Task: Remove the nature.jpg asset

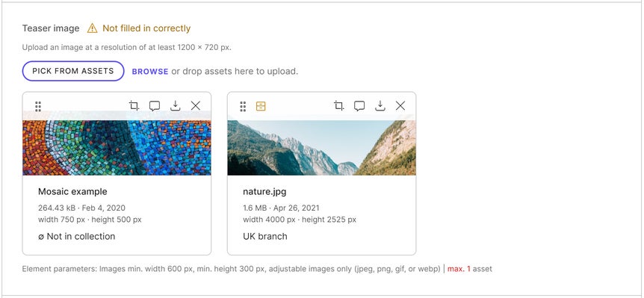Action: pyautogui.click(x=400, y=106)
